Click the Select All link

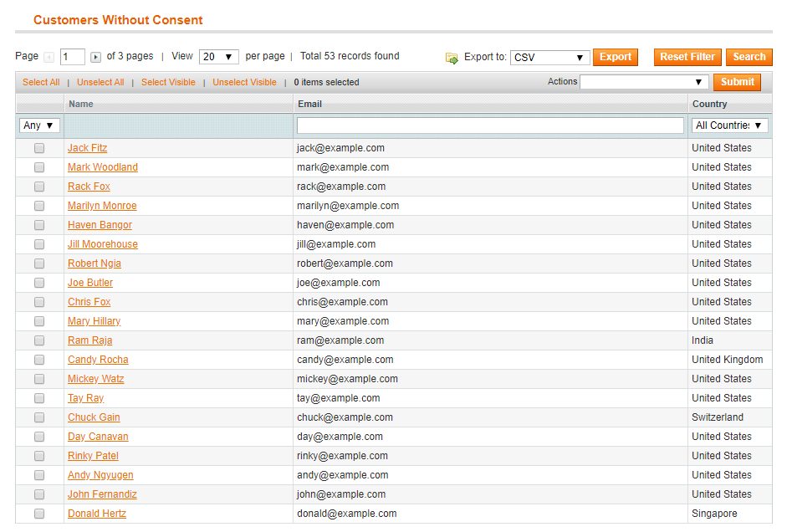click(40, 82)
